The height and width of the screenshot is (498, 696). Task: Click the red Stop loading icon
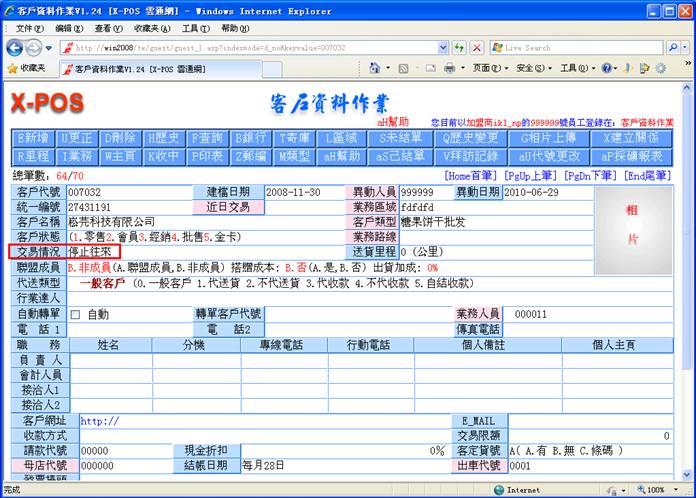tap(475, 48)
